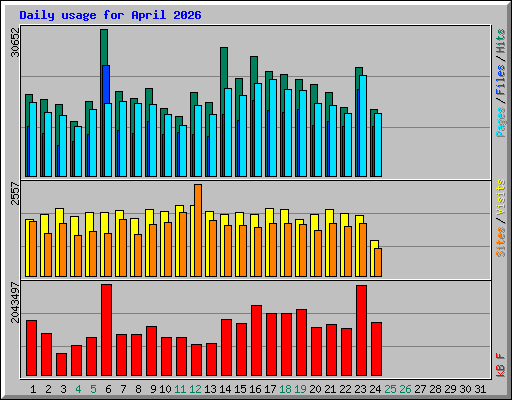Click the shortest red KB bar for day 3
The width and height of the screenshot is (512, 400).
[61, 364]
